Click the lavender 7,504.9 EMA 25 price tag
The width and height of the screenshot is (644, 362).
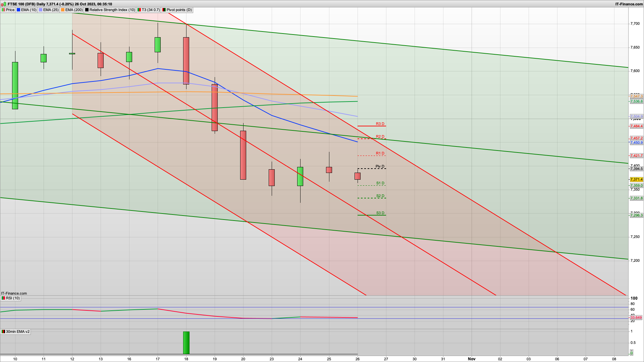[636, 117]
